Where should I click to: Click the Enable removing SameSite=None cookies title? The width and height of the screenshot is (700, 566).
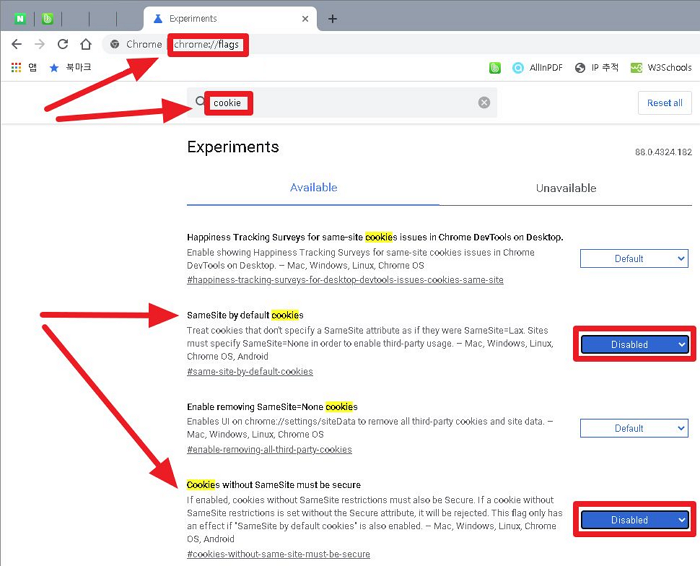point(272,407)
